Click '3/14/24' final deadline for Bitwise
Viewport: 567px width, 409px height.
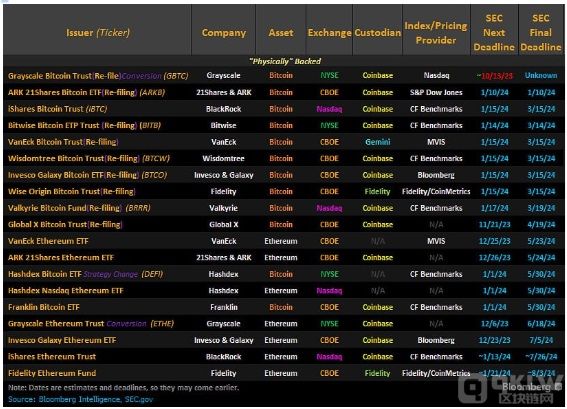coord(541,125)
